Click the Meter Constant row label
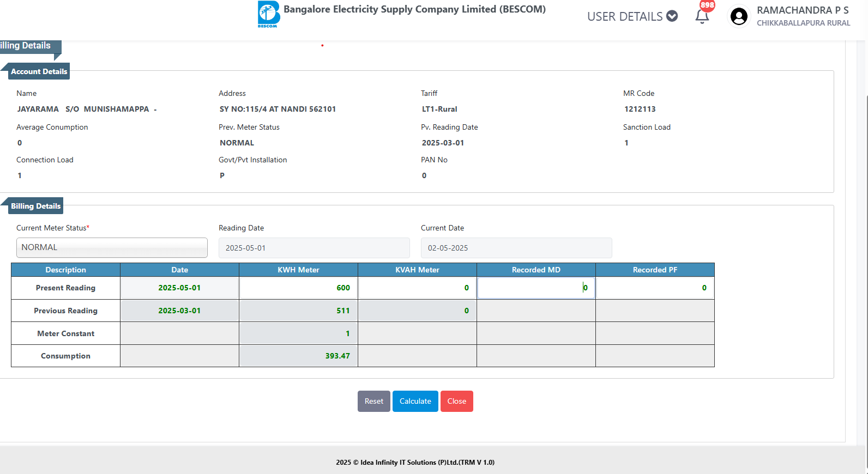The image size is (868, 474). [x=65, y=333]
